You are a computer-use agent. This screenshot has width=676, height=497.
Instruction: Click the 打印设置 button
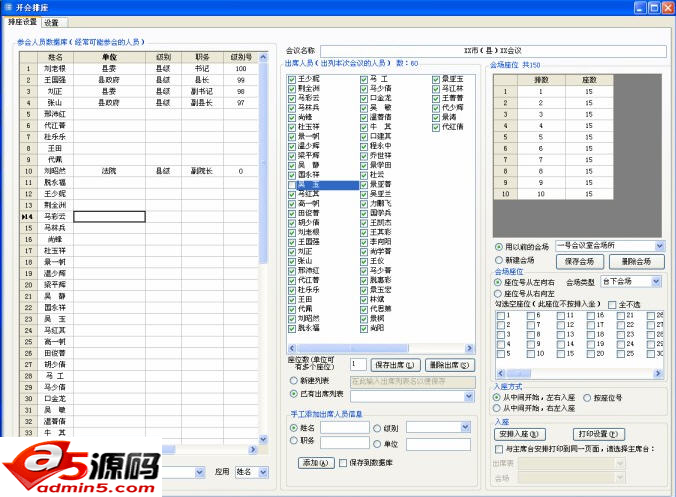coord(598,434)
